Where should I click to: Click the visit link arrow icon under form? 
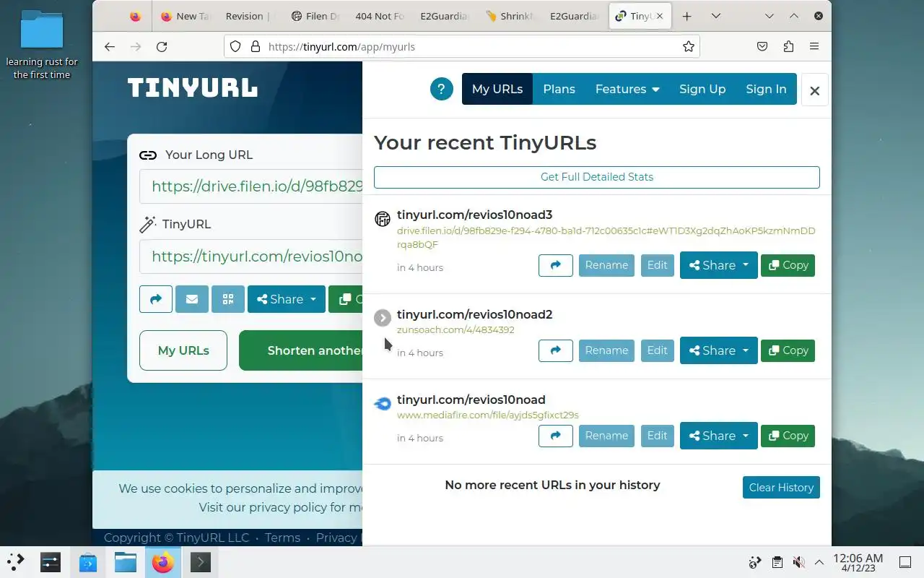point(156,299)
